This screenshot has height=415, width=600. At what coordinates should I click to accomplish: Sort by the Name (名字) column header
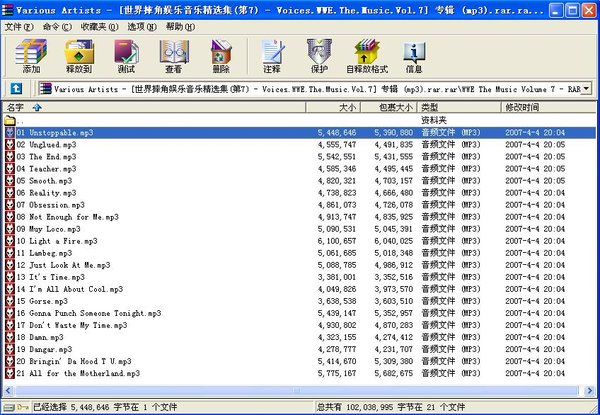[x=155, y=107]
